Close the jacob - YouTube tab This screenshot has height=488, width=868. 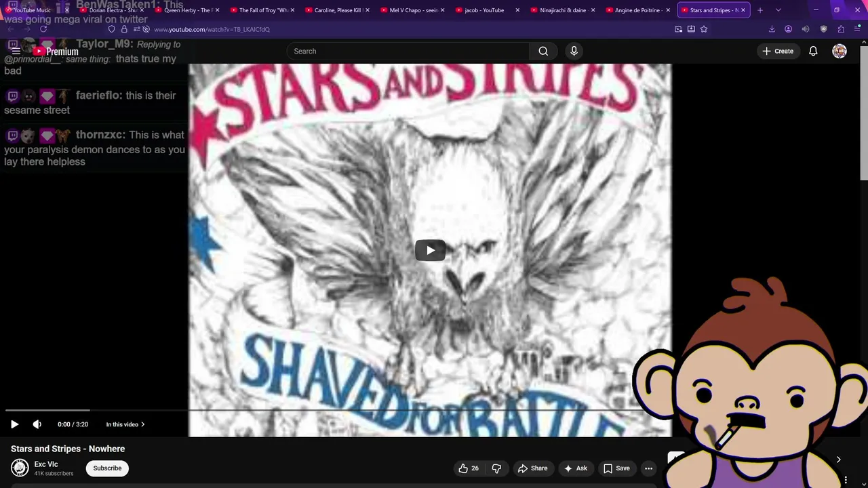(x=517, y=10)
